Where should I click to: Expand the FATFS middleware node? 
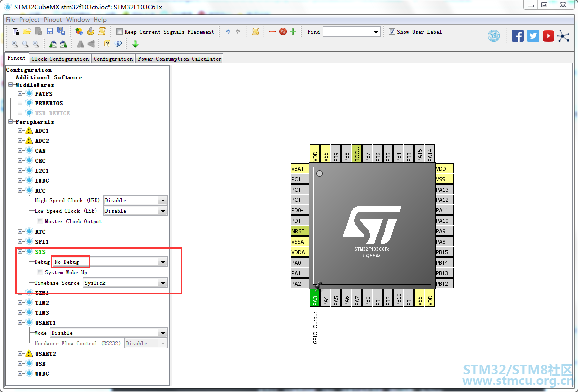pyautogui.click(x=20, y=94)
